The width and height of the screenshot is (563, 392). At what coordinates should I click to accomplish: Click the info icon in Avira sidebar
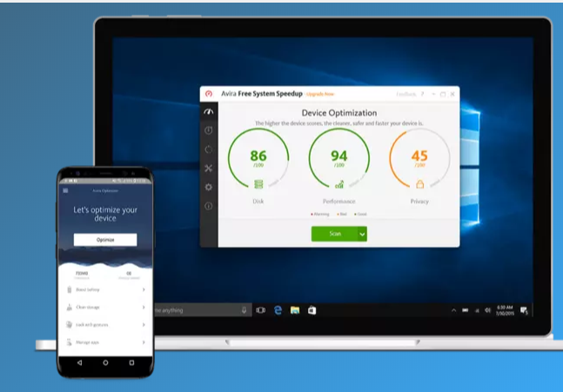coord(209,206)
